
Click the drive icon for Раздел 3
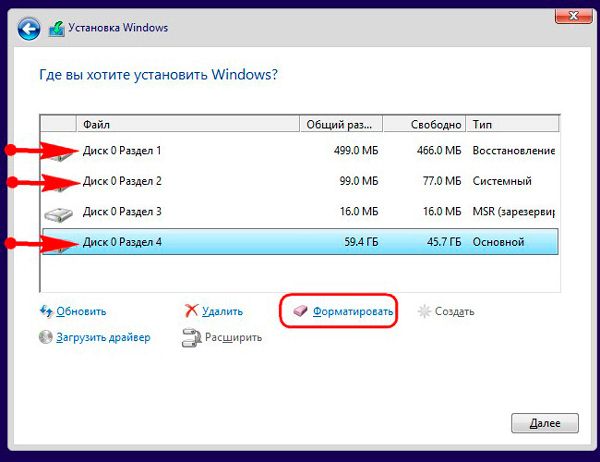pyautogui.click(x=58, y=214)
